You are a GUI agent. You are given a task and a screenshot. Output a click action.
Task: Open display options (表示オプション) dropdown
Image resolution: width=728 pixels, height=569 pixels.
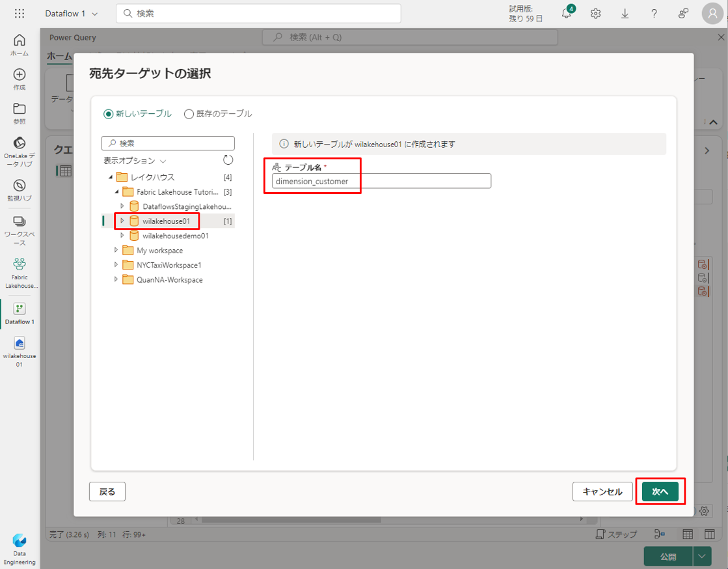[135, 161]
